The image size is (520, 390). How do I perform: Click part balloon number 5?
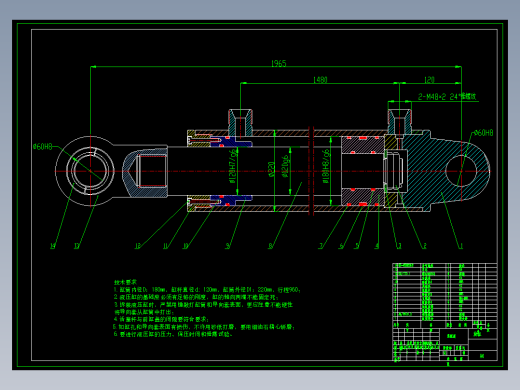pyautogui.click(x=357, y=246)
